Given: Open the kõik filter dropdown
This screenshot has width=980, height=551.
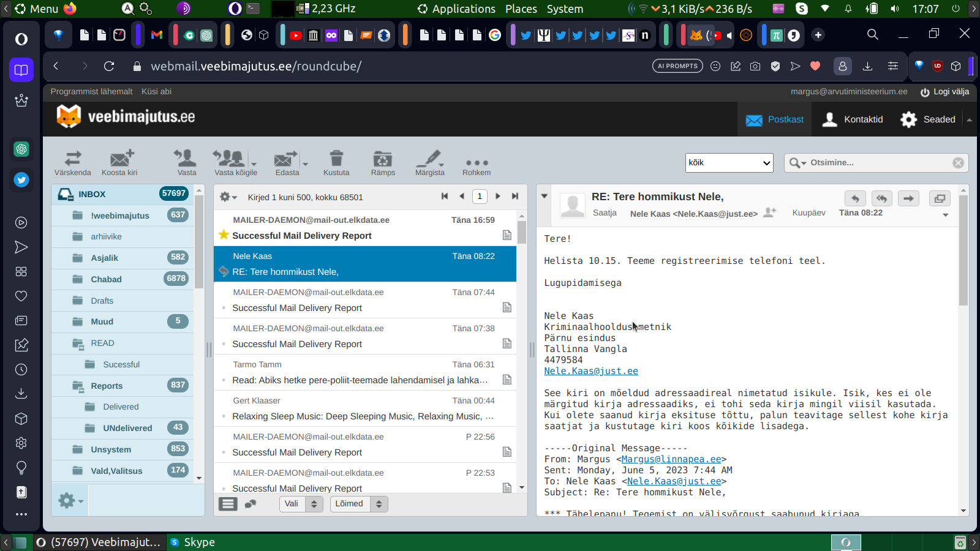Looking at the screenshot, I should (729, 163).
